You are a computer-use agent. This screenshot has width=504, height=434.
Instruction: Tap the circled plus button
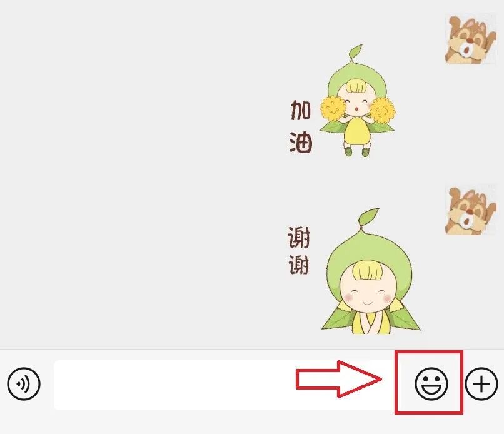pyautogui.click(x=481, y=383)
